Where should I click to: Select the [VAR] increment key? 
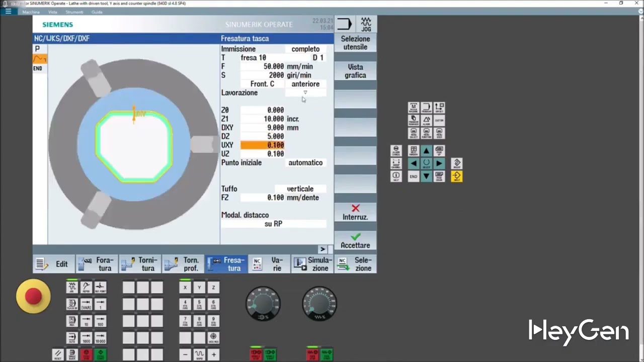[87, 304]
